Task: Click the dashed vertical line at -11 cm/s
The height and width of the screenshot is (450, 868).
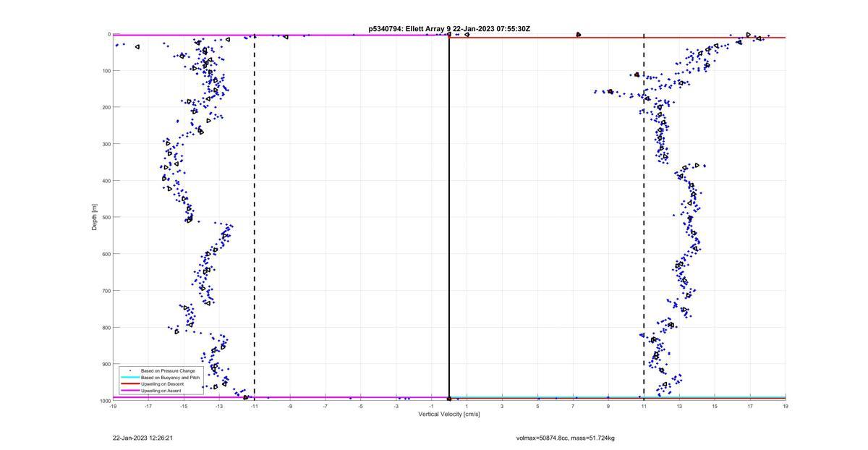Action: point(255,217)
